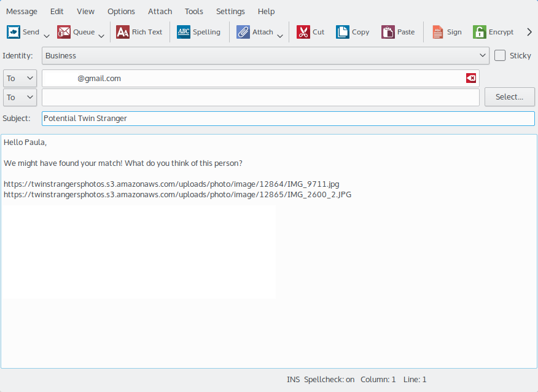Viewport: 538px width, 392px height.
Task: Open the Edit menu
Action: 57,11
